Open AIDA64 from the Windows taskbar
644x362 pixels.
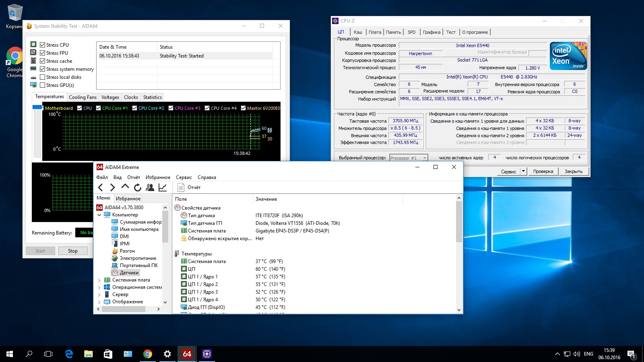tap(187, 354)
